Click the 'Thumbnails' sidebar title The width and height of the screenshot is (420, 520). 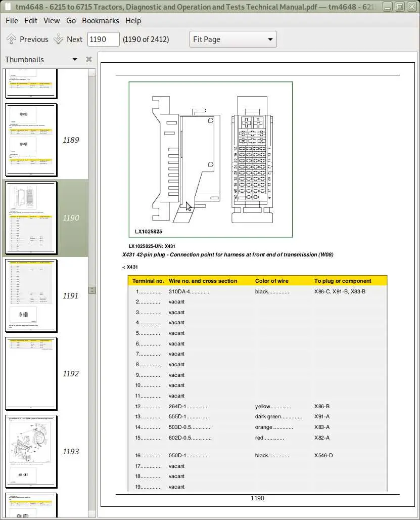(24, 59)
